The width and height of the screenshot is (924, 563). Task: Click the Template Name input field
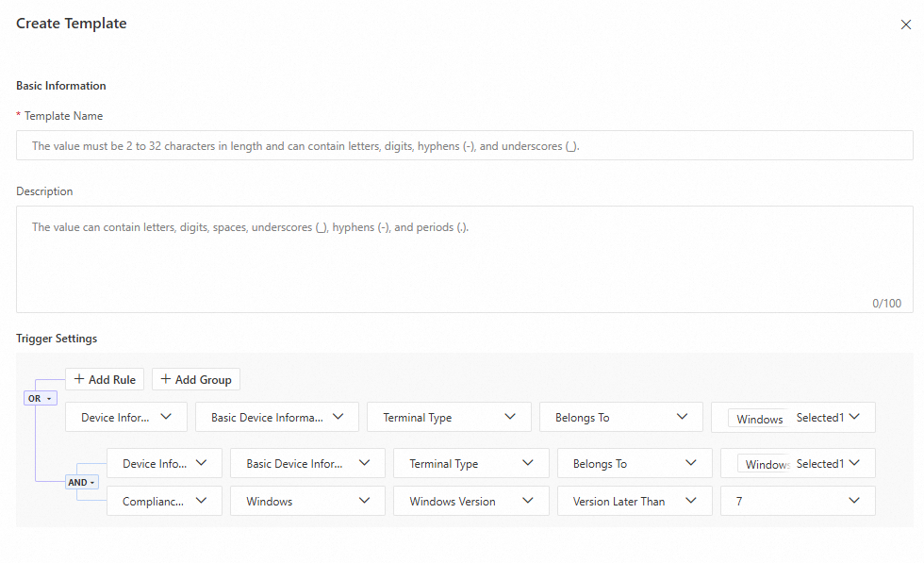[x=464, y=146]
